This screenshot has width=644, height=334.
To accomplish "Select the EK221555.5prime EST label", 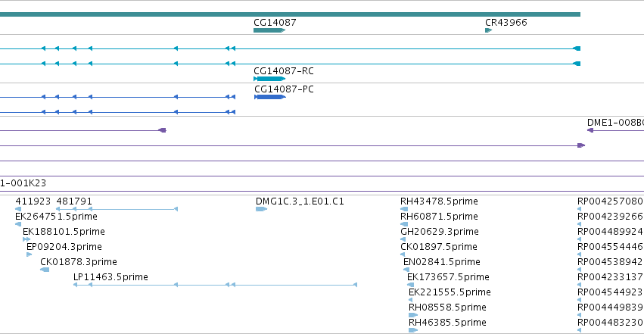I will [450, 292].
